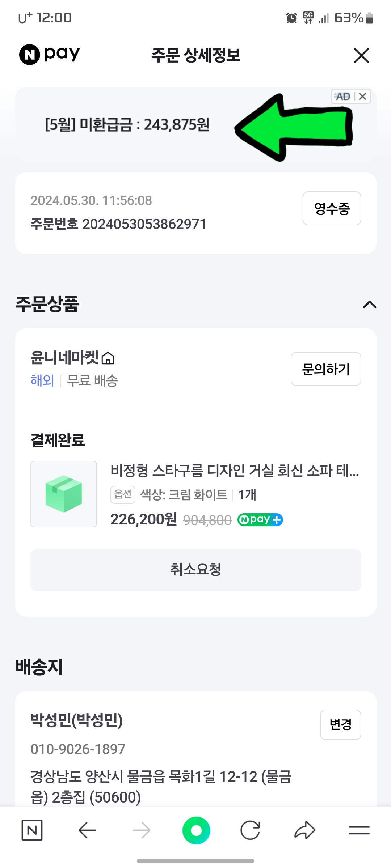391x868 pixels.
Task: Open the green box product thumbnail
Action: click(x=64, y=494)
